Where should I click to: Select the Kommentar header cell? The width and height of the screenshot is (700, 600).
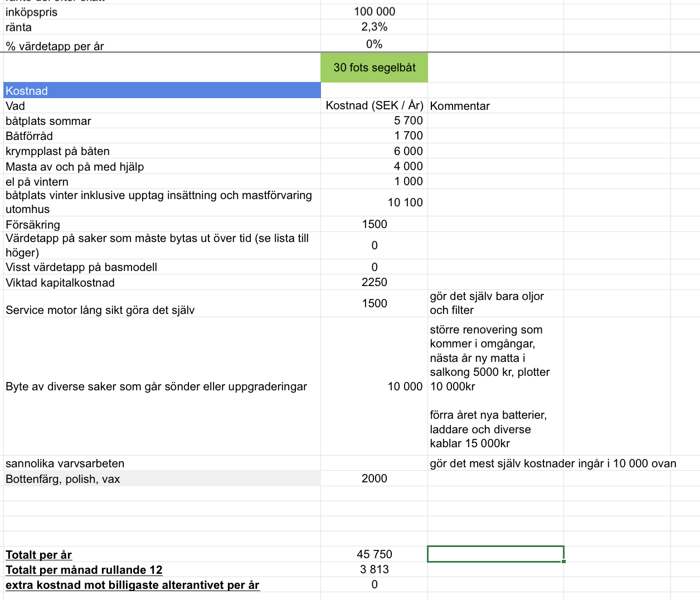pos(460,106)
